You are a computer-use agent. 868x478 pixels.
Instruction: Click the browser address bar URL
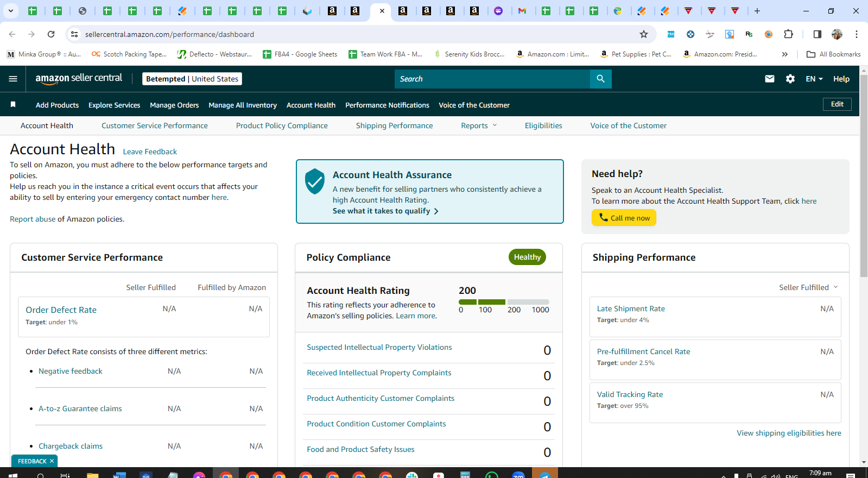point(169,34)
